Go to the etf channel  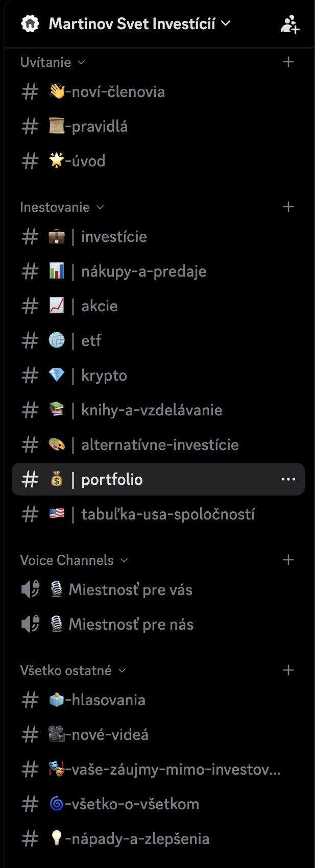[x=91, y=341]
